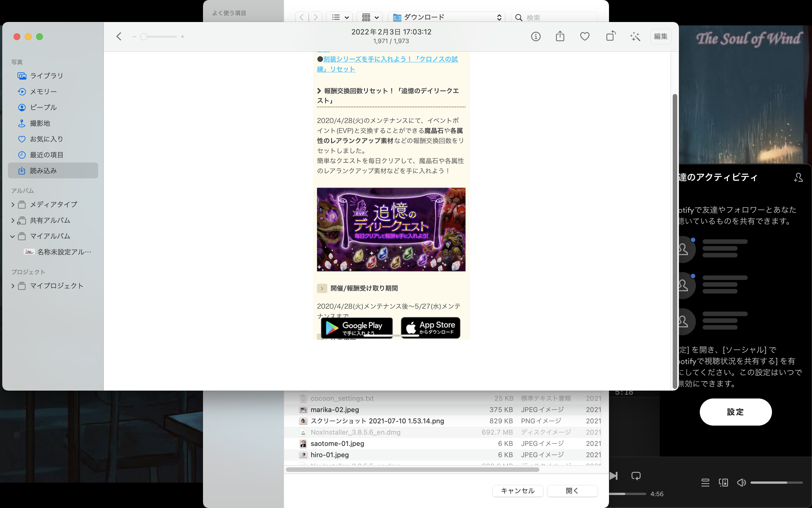Screen dimensions: 812x508
Task: Click file dialog back navigation arrow
Action: pos(302,17)
